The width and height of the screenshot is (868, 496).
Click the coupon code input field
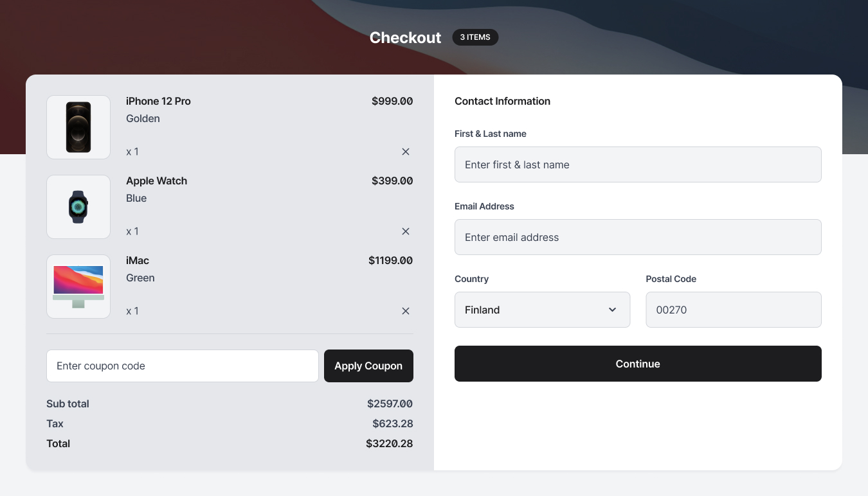(x=182, y=366)
